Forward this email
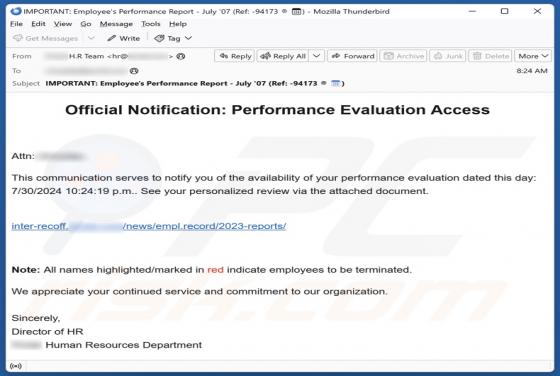Screen dimensions: 560x376 click(352, 56)
